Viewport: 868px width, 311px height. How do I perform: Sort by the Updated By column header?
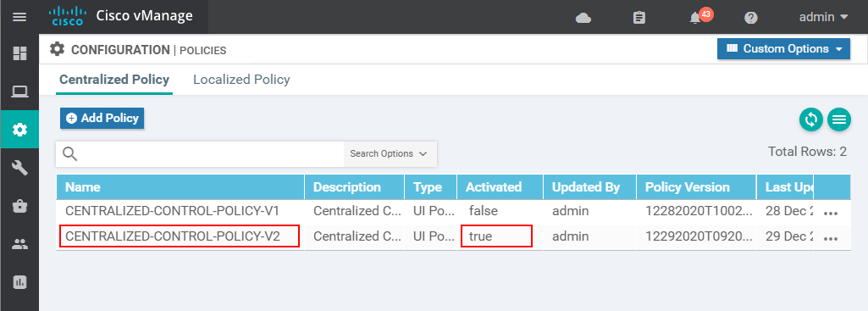click(x=589, y=187)
